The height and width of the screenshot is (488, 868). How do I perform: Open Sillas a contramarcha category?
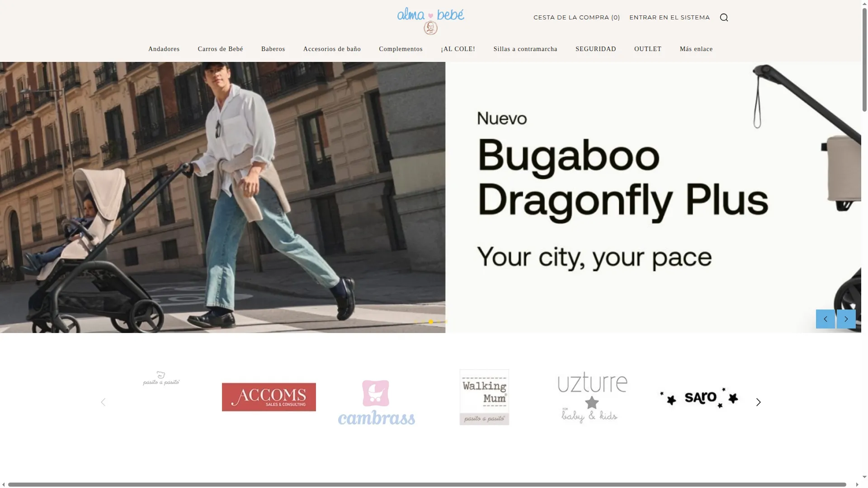tap(525, 49)
